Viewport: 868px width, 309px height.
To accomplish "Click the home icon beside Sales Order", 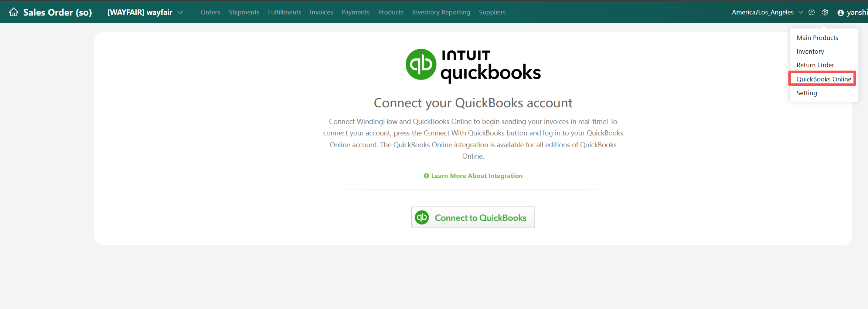I will point(14,12).
